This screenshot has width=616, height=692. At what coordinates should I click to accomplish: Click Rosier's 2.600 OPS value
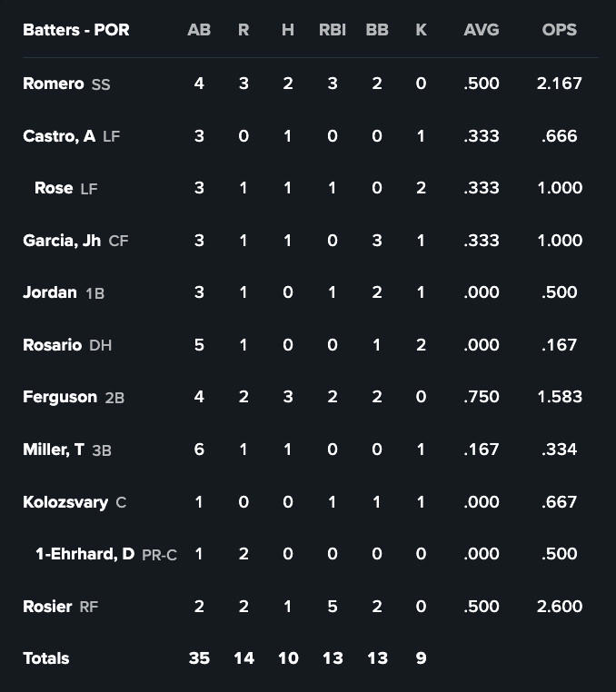click(x=560, y=607)
